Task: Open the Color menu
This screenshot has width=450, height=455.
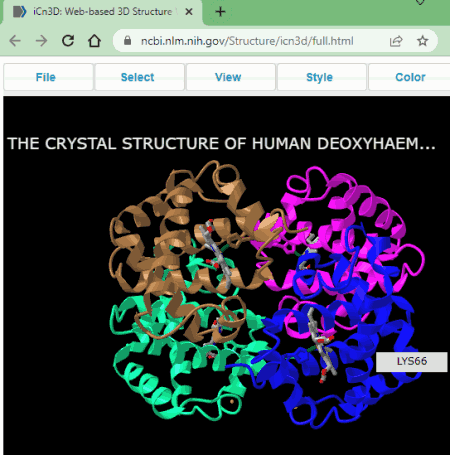Action: pos(410,77)
